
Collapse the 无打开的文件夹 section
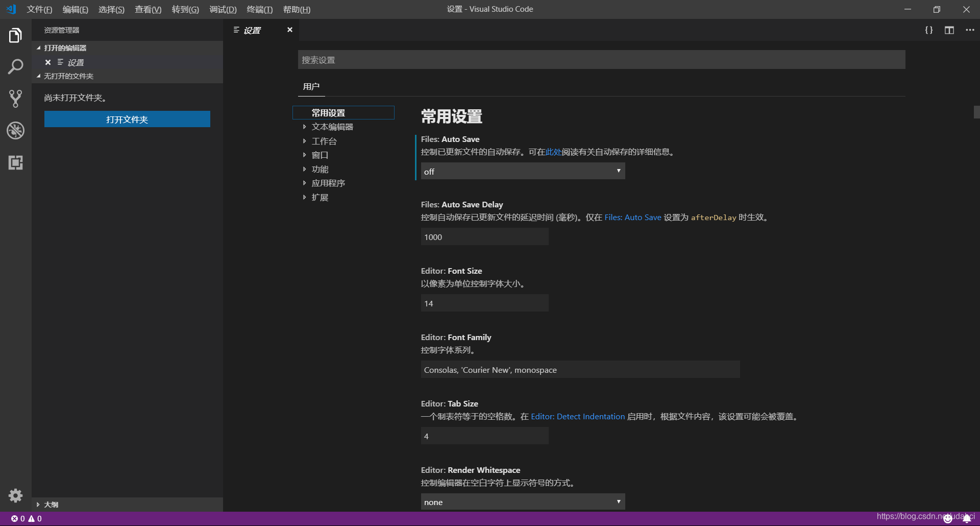[x=128, y=76]
